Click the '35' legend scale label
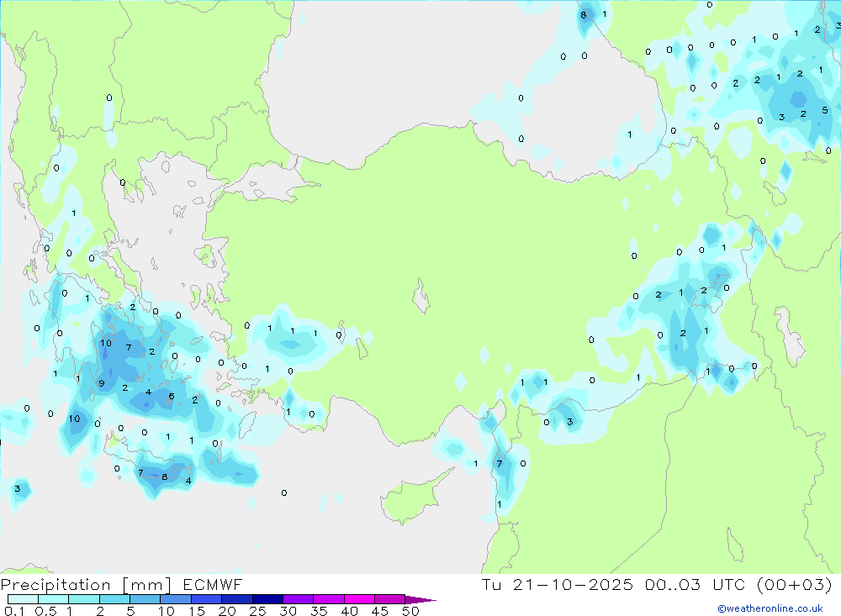The height and width of the screenshot is (616, 841). (319, 611)
